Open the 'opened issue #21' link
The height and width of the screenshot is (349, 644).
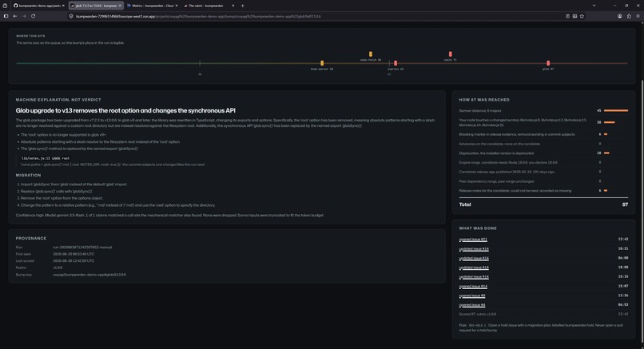click(473, 240)
